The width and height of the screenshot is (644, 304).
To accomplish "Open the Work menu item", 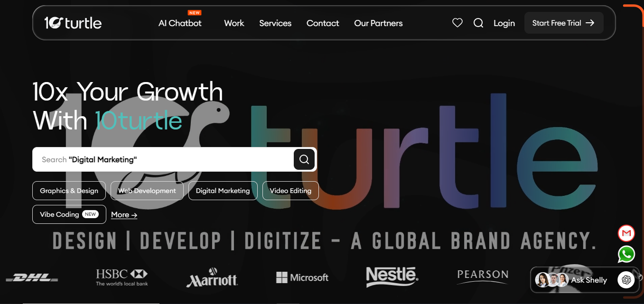I will coord(234,23).
